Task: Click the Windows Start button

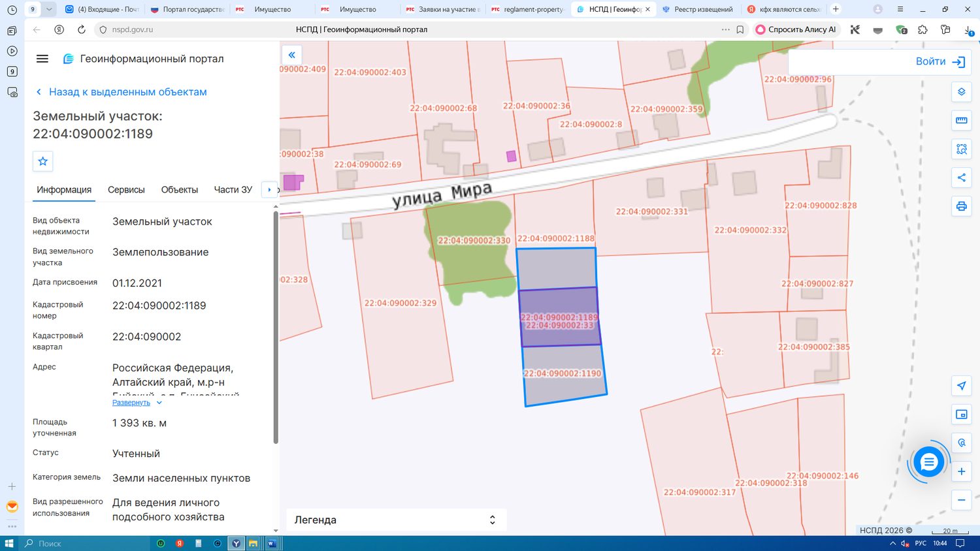Action: (x=9, y=543)
